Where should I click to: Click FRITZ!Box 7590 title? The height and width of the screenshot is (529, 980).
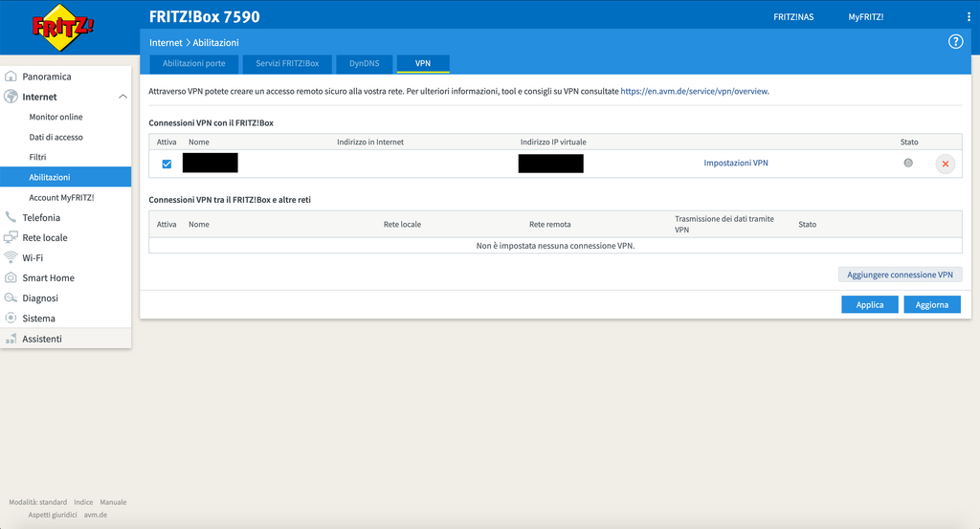[205, 17]
